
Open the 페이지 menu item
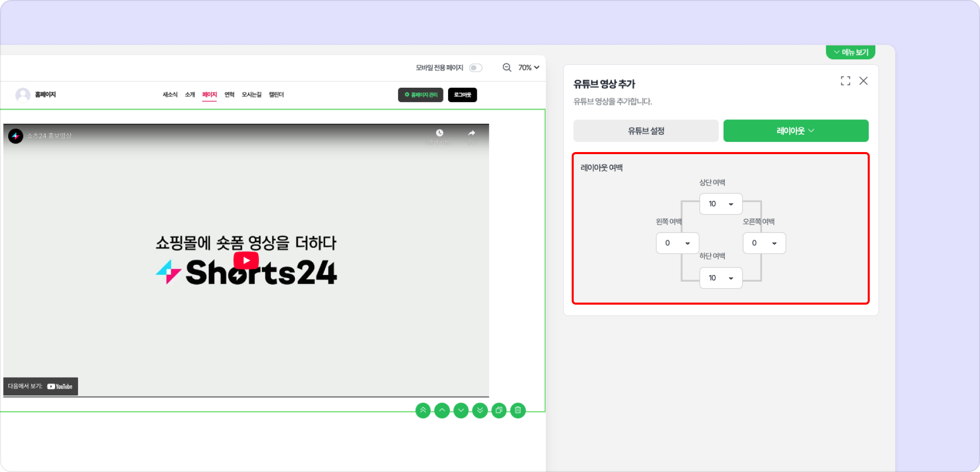click(209, 95)
